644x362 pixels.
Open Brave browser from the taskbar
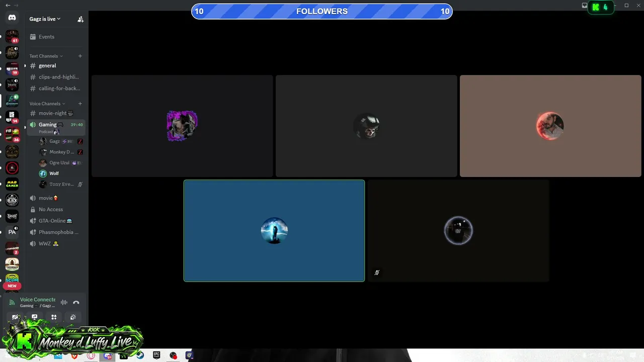click(x=74, y=355)
